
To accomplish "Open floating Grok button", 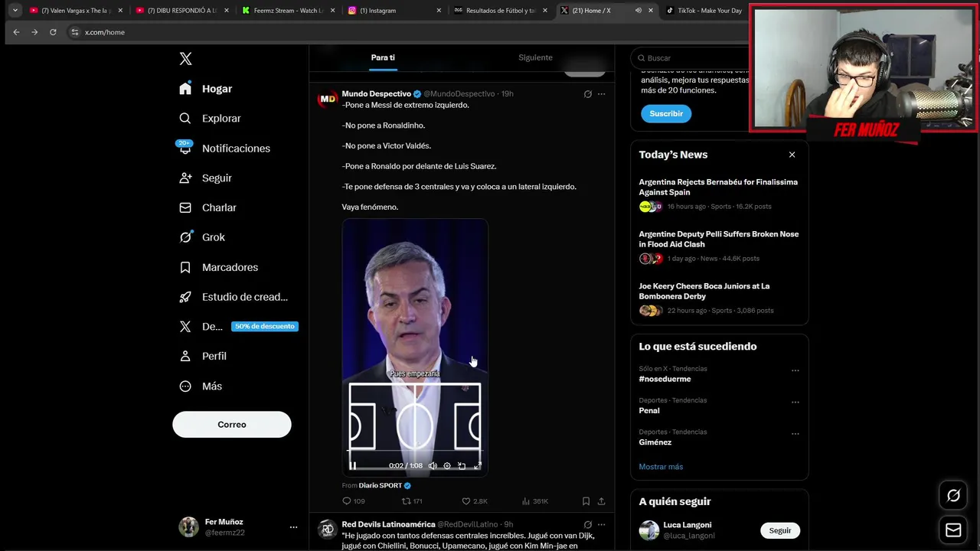I will click(953, 496).
